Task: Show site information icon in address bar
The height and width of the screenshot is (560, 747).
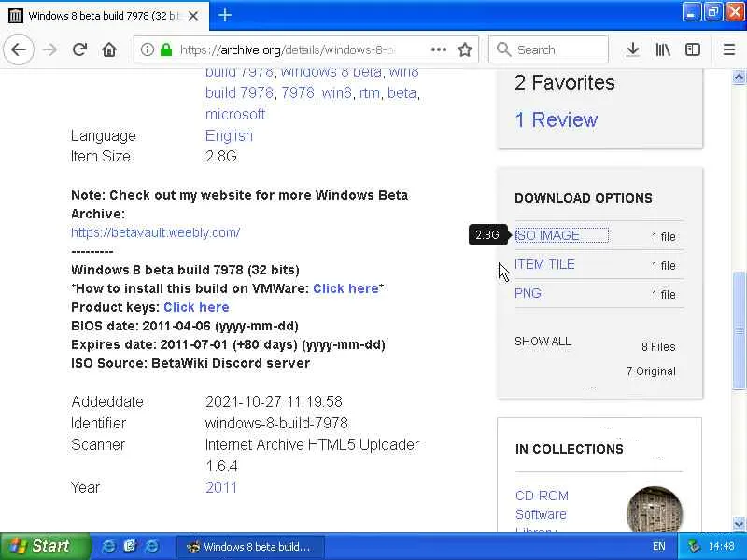Action: pos(148,49)
